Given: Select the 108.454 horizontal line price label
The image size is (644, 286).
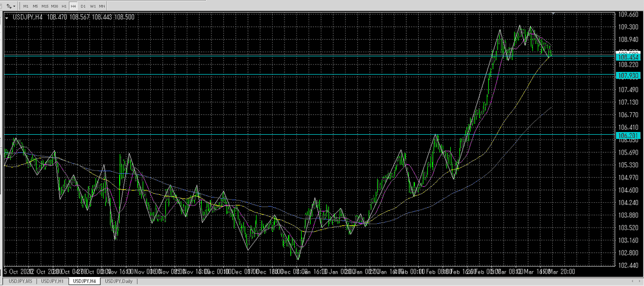Looking at the screenshot, I should tap(628, 56).
